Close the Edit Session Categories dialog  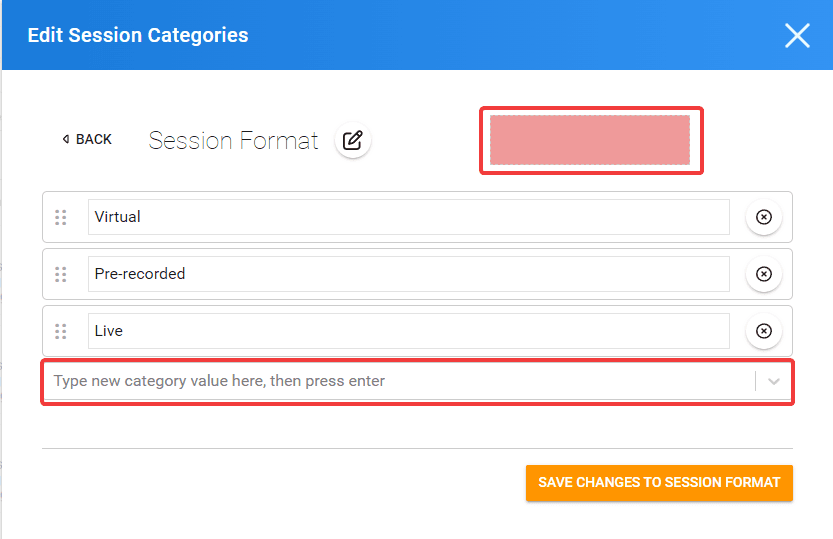797,36
